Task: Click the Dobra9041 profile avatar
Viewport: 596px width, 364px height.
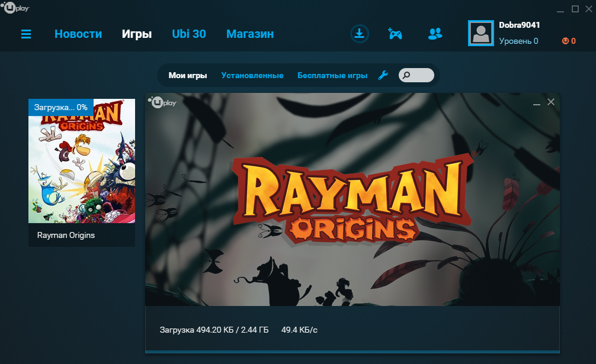Action: [x=481, y=33]
